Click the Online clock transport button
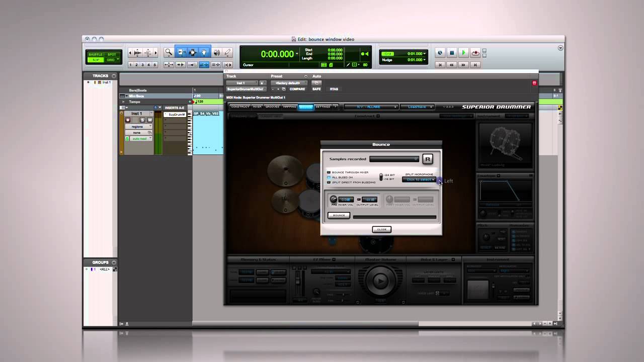644x362 pixels. 440,53
